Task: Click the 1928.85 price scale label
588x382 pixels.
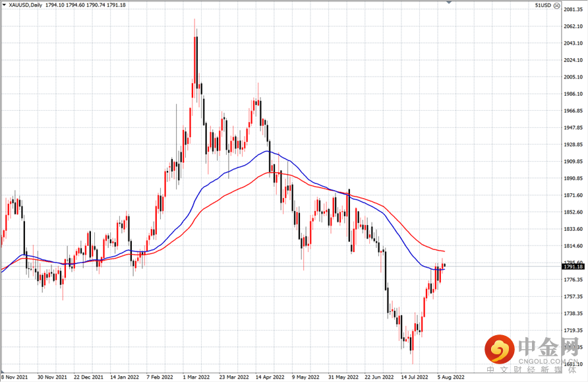Action: pyautogui.click(x=573, y=144)
